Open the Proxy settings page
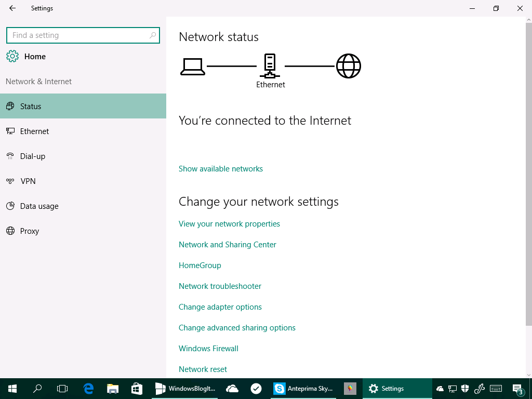 point(83,231)
